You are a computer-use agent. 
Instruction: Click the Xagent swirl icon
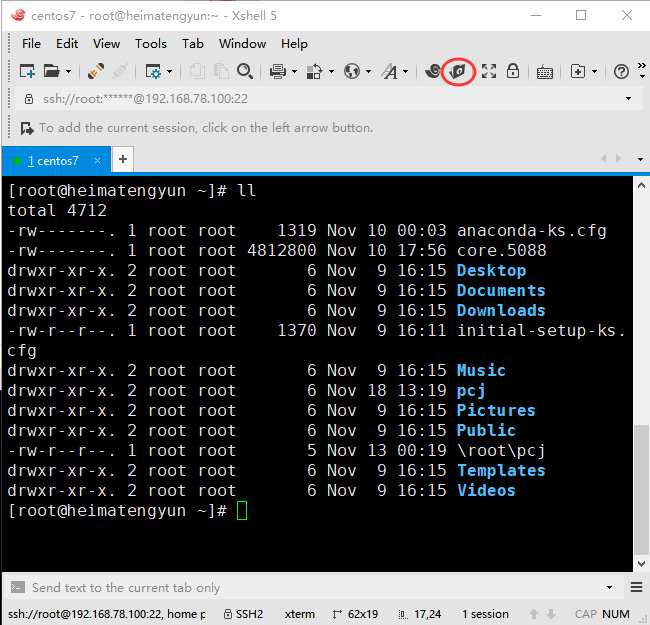433,71
